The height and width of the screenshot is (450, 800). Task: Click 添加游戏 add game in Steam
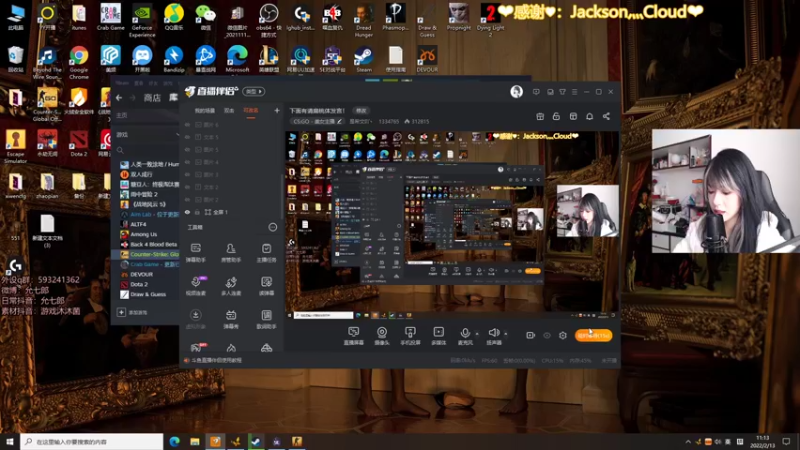133,312
